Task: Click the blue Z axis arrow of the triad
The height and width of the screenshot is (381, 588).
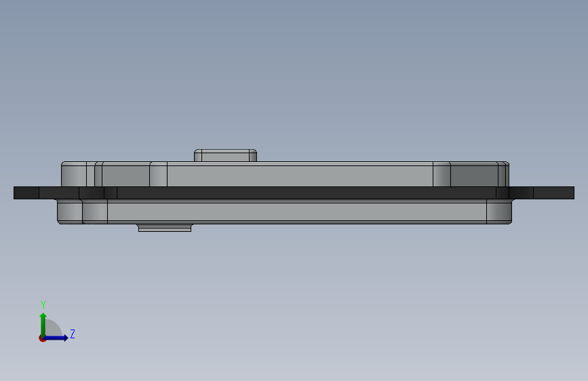Action: tap(56, 338)
